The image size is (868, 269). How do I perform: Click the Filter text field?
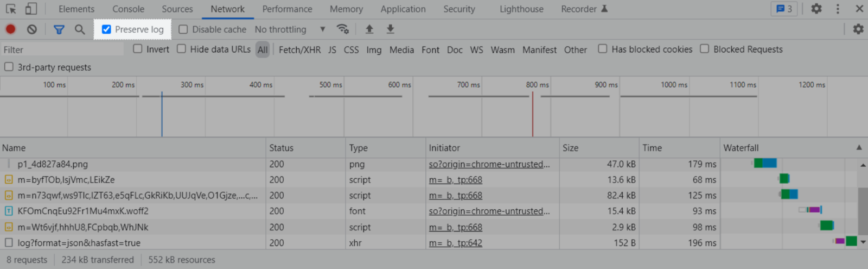(62, 50)
